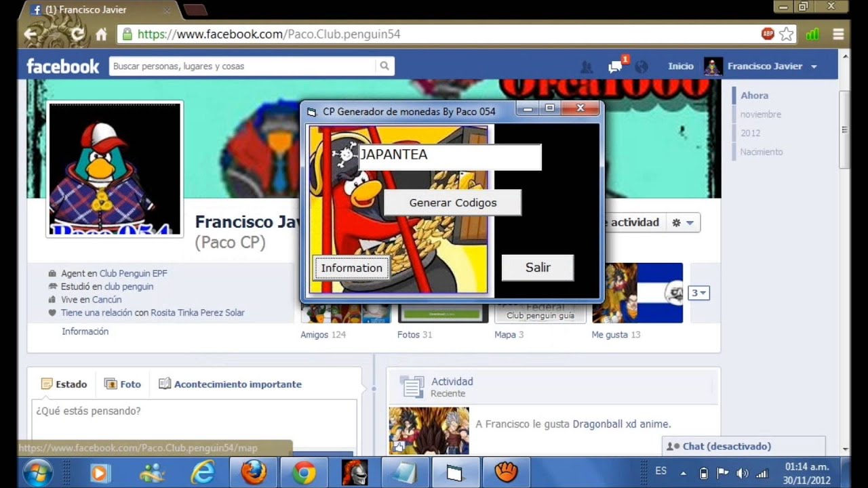Viewport: 868px width, 488px height.
Task: Click the green signal bars extension icon
Action: pyautogui.click(x=812, y=34)
